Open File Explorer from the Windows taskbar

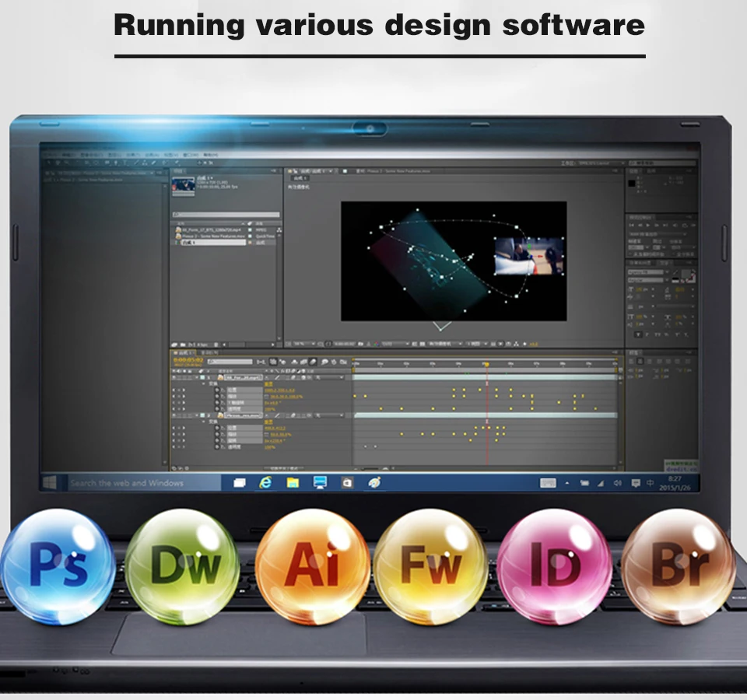[x=293, y=483]
